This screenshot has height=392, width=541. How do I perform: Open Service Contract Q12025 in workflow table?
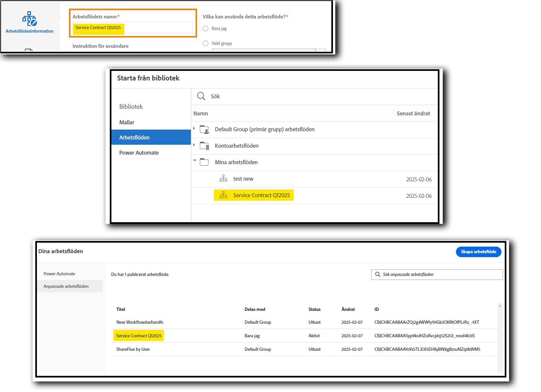(x=139, y=336)
